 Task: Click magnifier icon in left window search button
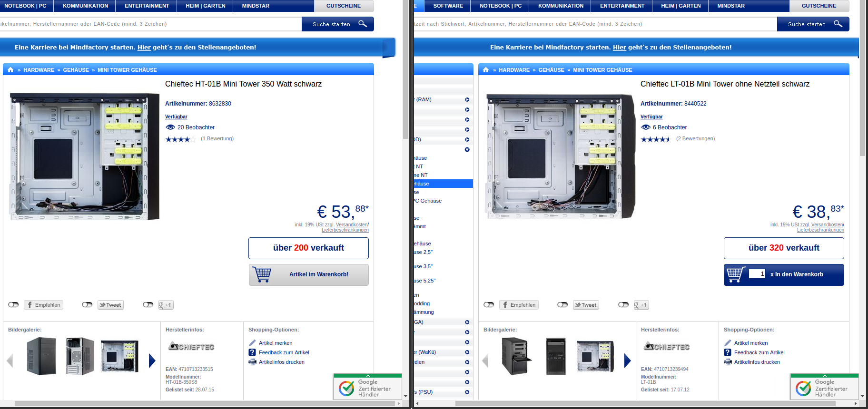tap(363, 24)
